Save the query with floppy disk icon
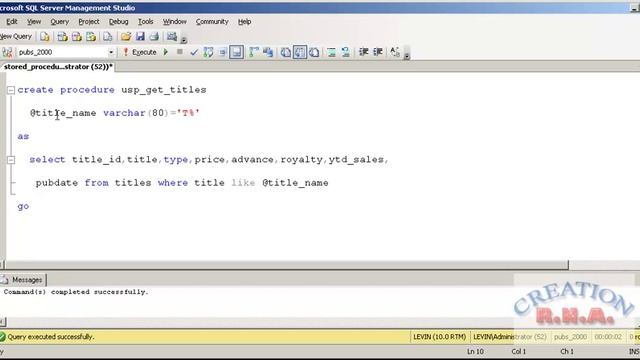The width and height of the screenshot is (640, 360). click(140, 37)
